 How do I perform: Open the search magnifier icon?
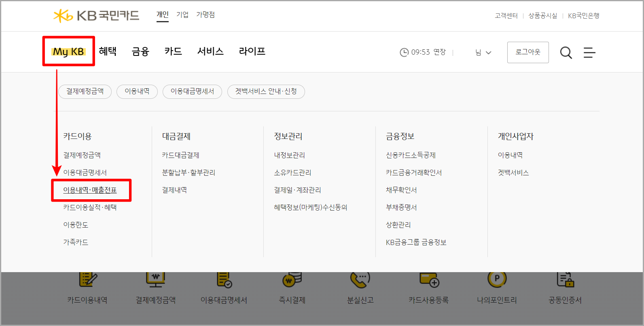pos(566,53)
